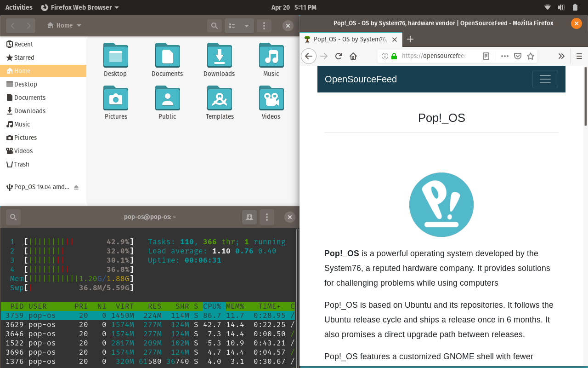
Task: Open the Reader Mode icon in Firefox
Action: click(486, 56)
